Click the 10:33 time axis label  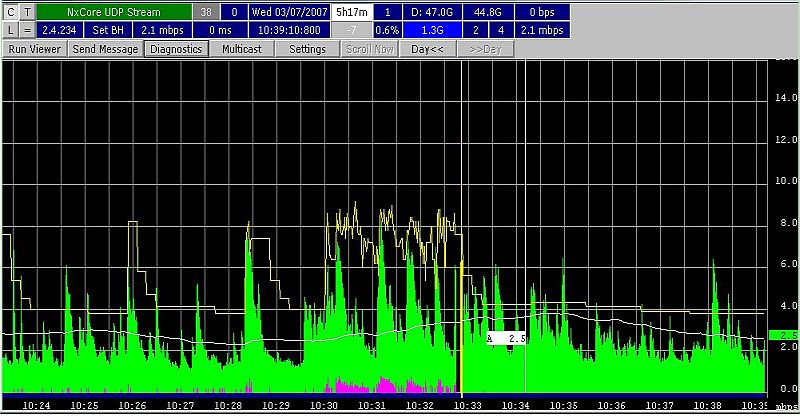click(x=468, y=405)
